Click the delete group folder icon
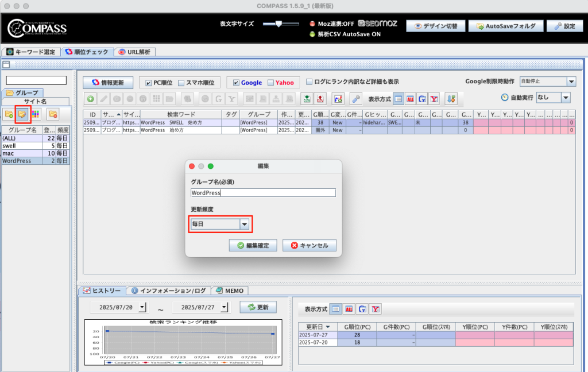The width and height of the screenshot is (588, 372). [53, 114]
